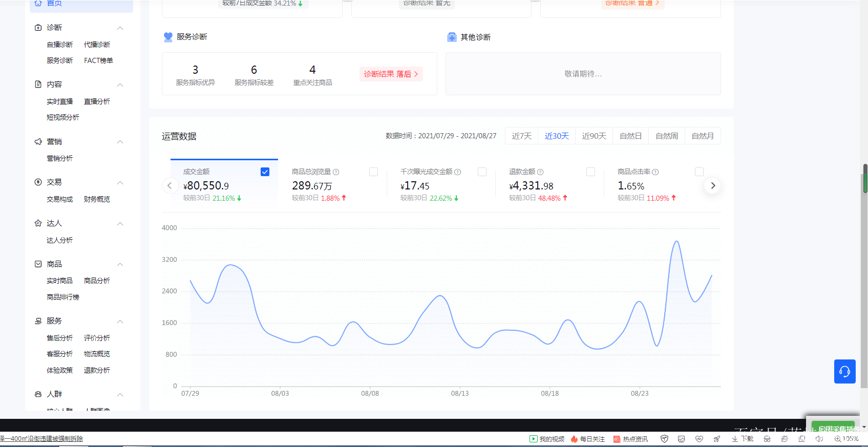Click the 达人 star icon
Viewport: 868px width, 447px height.
click(38, 223)
